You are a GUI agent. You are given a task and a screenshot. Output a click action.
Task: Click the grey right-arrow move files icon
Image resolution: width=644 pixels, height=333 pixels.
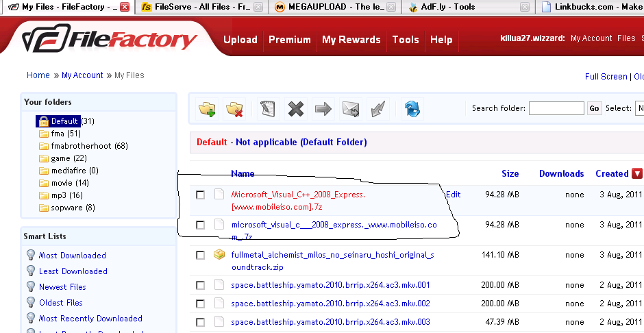click(x=323, y=109)
